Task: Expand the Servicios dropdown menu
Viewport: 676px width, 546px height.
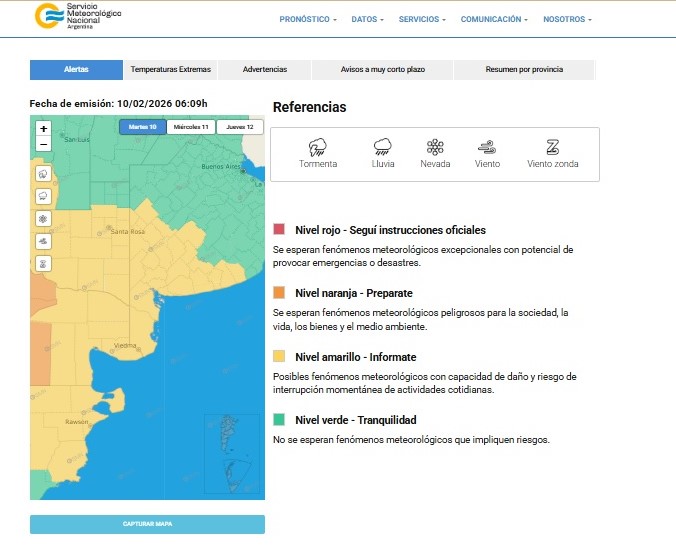Action: pyautogui.click(x=422, y=19)
